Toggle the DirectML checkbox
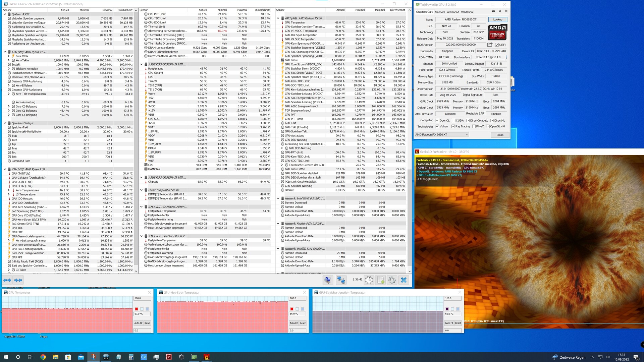 coord(492,121)
